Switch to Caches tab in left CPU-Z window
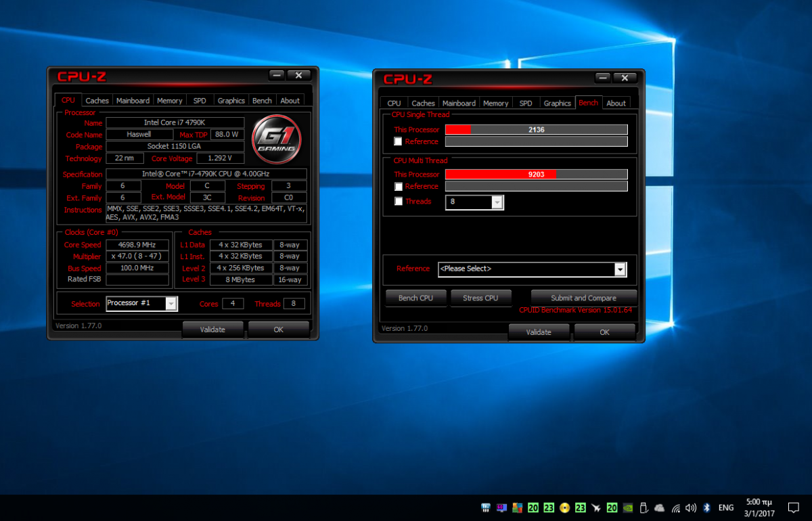812x521 pixels. tap(97, 100)
